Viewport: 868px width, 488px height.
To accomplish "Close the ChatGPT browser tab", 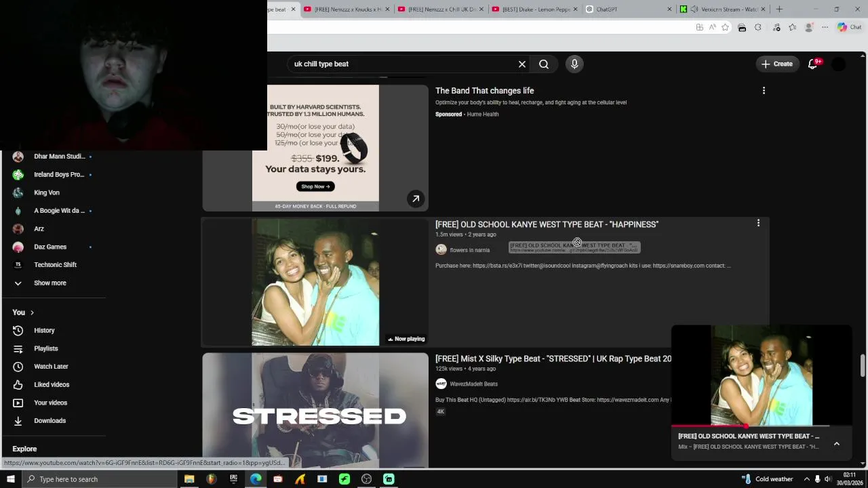I will [669, 9].
